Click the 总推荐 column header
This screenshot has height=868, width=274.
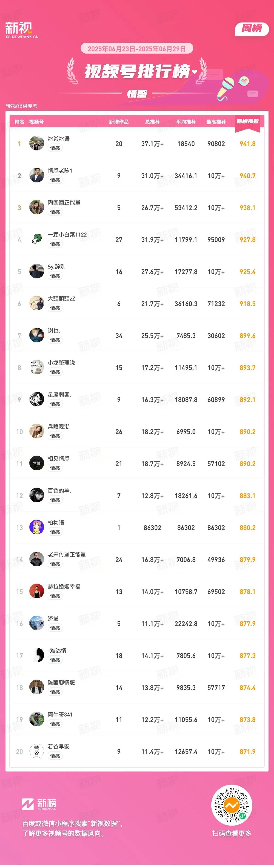coord(153,122)
